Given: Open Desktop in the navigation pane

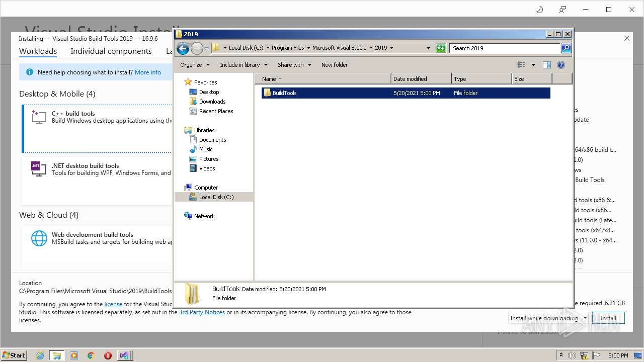Looking at the screenshot, I should tap(209, 92).
